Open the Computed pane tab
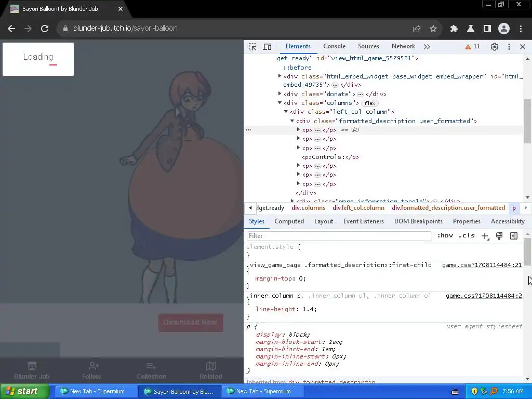This screenshot has height=399, width=532. tap(289, 221)
